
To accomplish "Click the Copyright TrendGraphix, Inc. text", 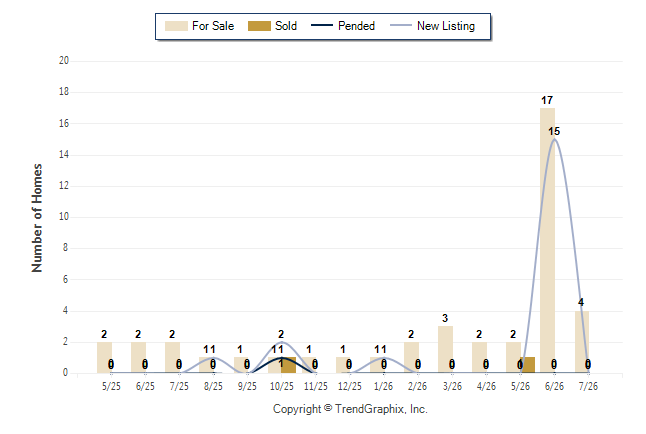I will click(x=350, y=409).
